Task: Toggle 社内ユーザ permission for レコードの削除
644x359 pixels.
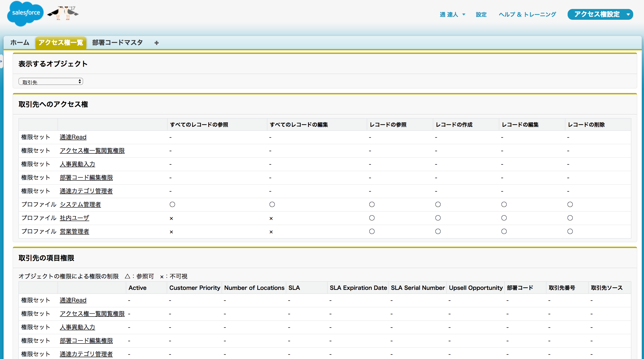Action: click(x=570, y=218)
